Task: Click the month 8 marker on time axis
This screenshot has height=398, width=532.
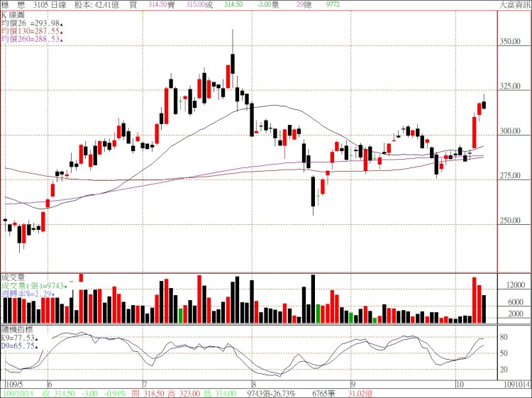Action: point(254,381)
